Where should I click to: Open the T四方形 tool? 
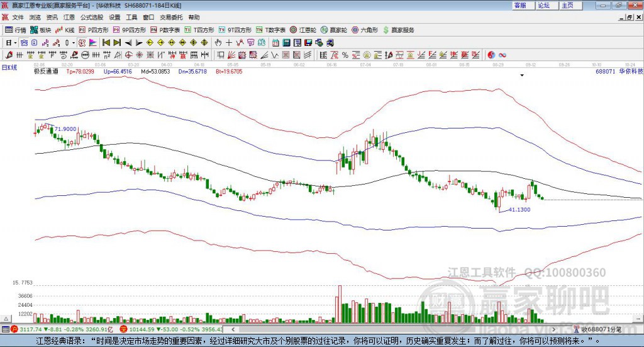(199, 30)
